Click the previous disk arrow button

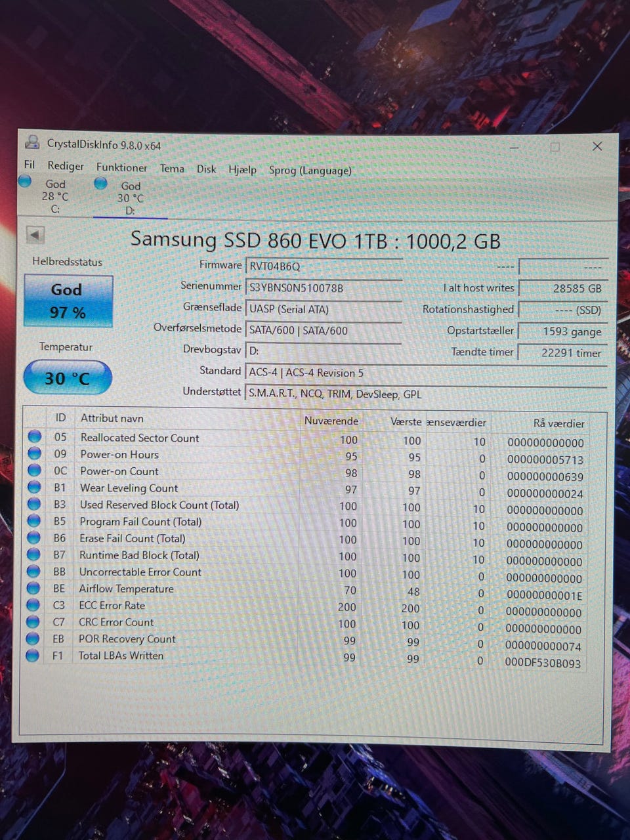(35, 234)
